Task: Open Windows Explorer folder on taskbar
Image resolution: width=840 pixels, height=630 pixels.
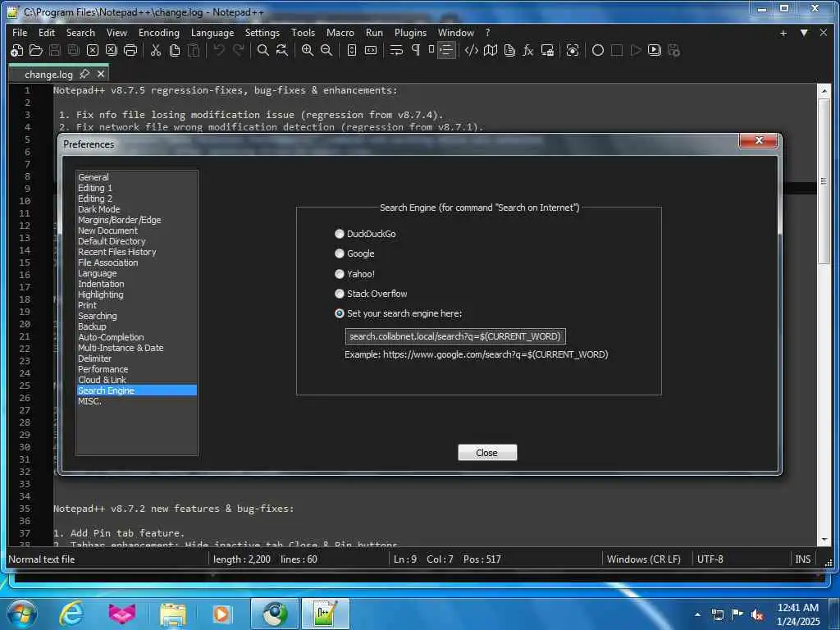Action: coord(172,614)
